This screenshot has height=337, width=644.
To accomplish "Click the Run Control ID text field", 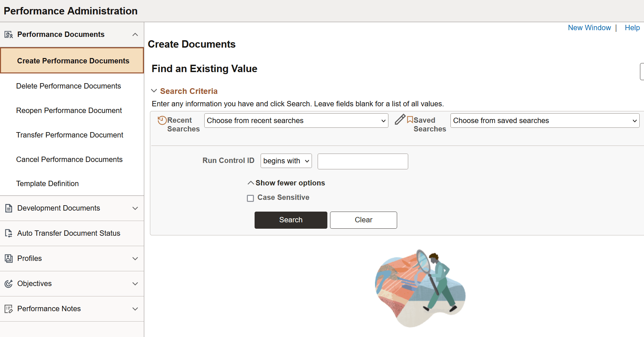I will pos(363,162).
